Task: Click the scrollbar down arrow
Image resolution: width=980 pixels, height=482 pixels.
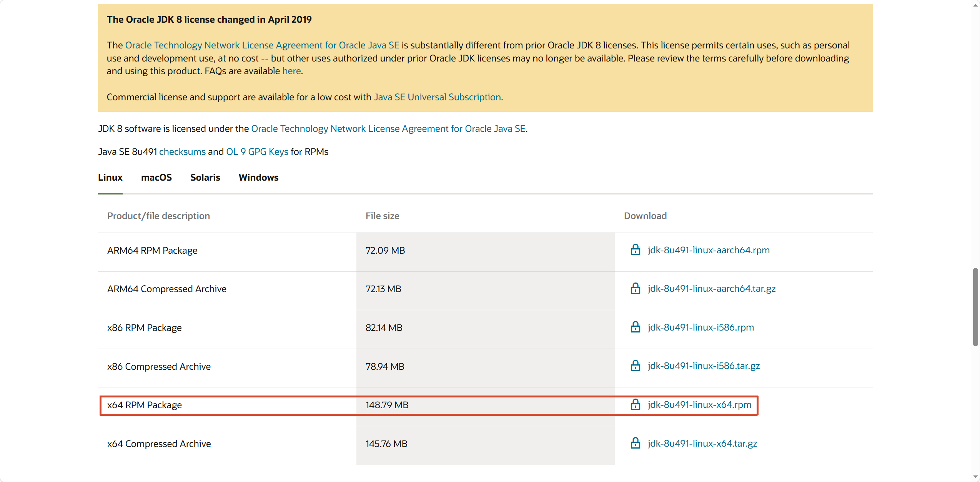Action: pyautogui.click(x=975, y=477)
